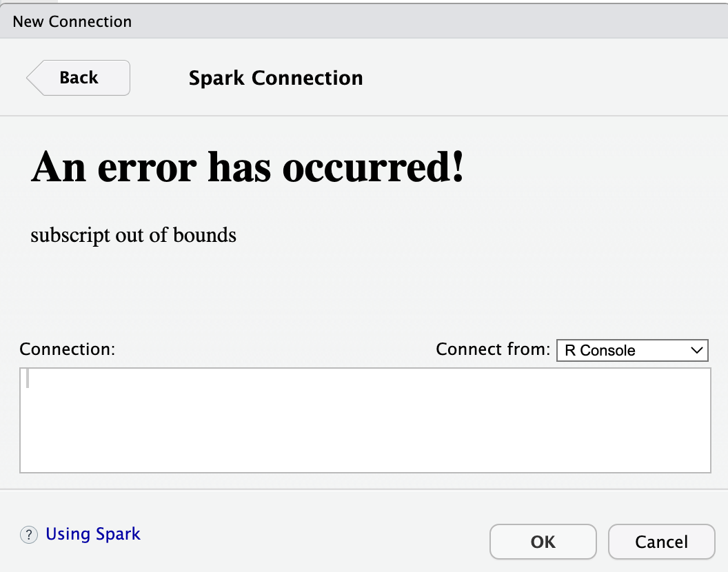Click the circular help icon beside Using Spark
The image size is (728, 572).
pos(28,534)
